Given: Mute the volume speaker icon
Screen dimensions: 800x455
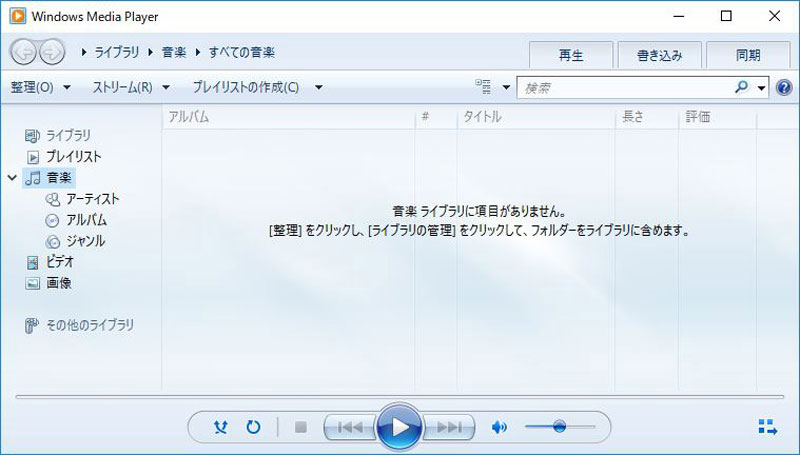Looking at the screenshot, I should (x=499, y=427).
